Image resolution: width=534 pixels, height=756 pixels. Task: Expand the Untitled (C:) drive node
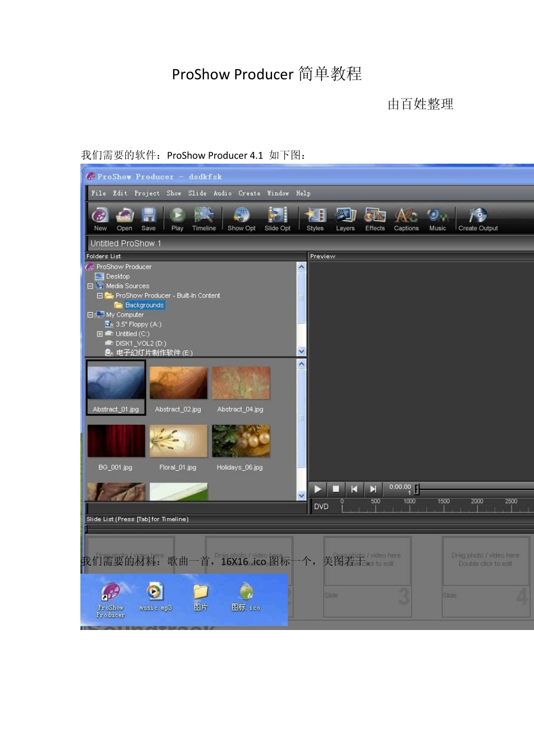pyautogui.click(x=99, y=334)
